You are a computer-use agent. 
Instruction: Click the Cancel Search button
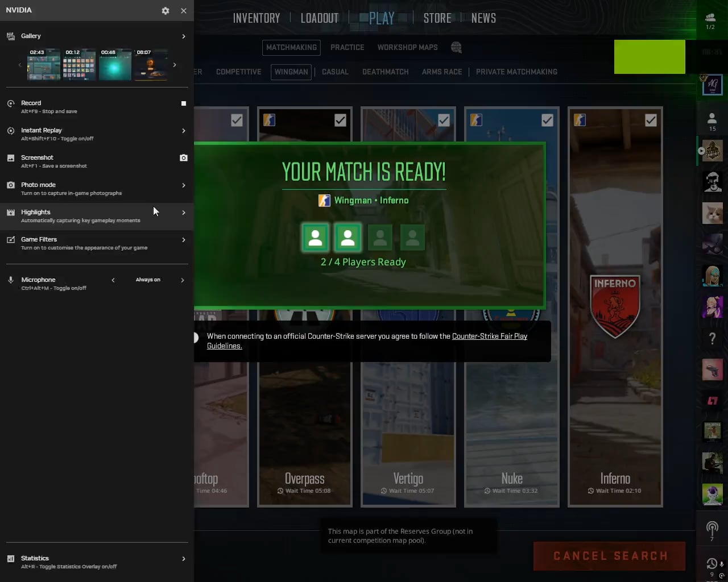coord(610,556)
